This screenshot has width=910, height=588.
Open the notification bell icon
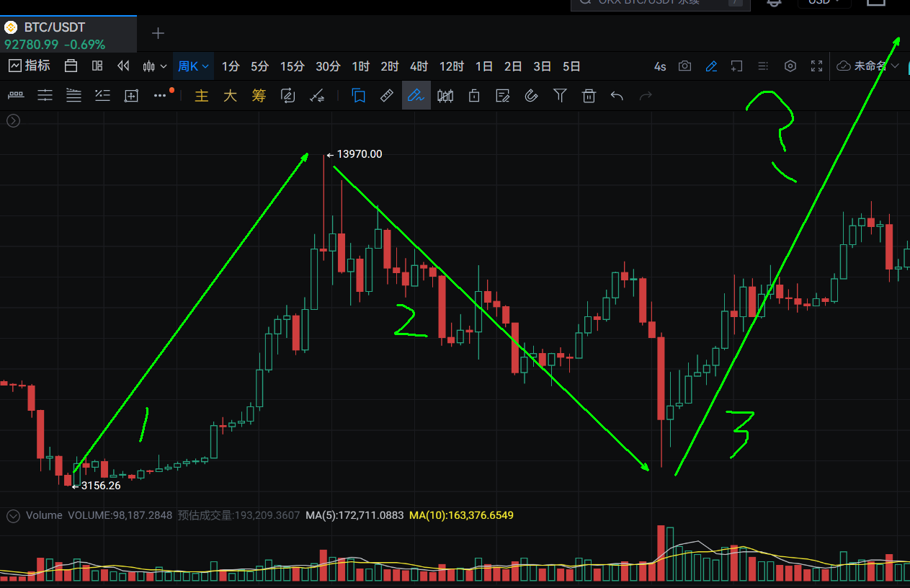tap(774, 2)
